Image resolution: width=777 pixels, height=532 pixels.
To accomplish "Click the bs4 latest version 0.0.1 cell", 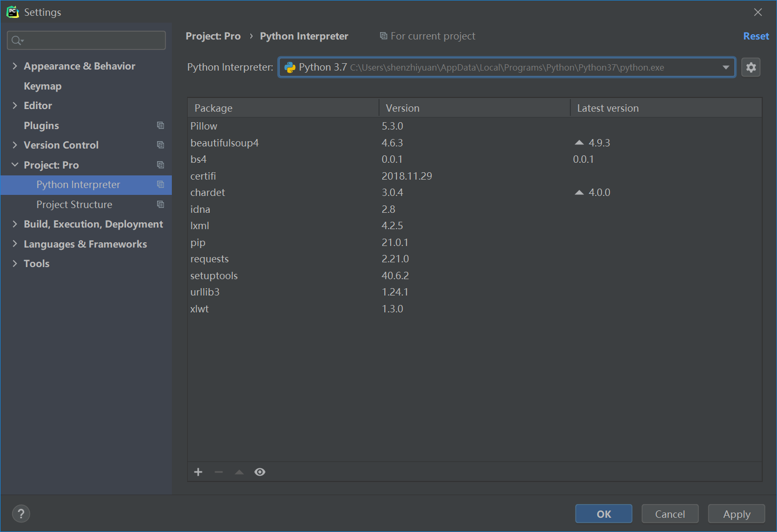I will 584,159.
